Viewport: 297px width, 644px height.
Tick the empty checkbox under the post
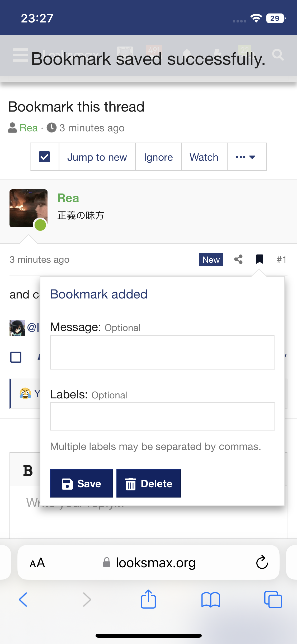[16, 357]
